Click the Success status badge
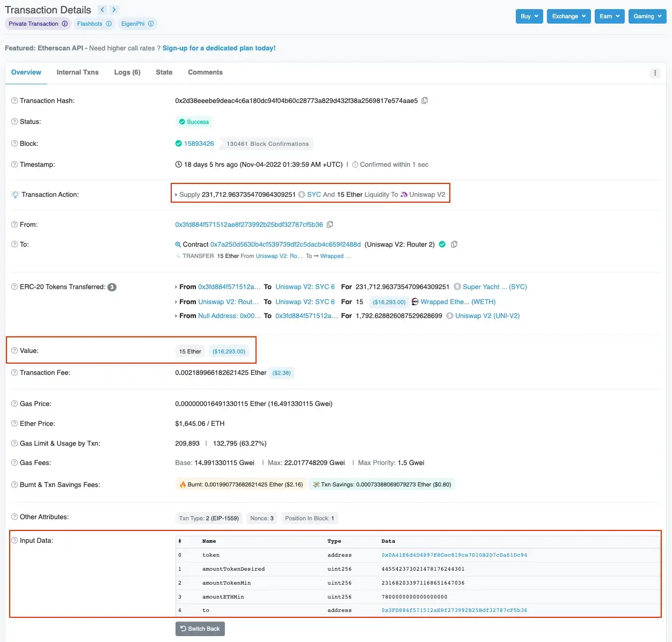Viewport: 672px width, 642px height. pyautogui.click(x=194, y=122)
